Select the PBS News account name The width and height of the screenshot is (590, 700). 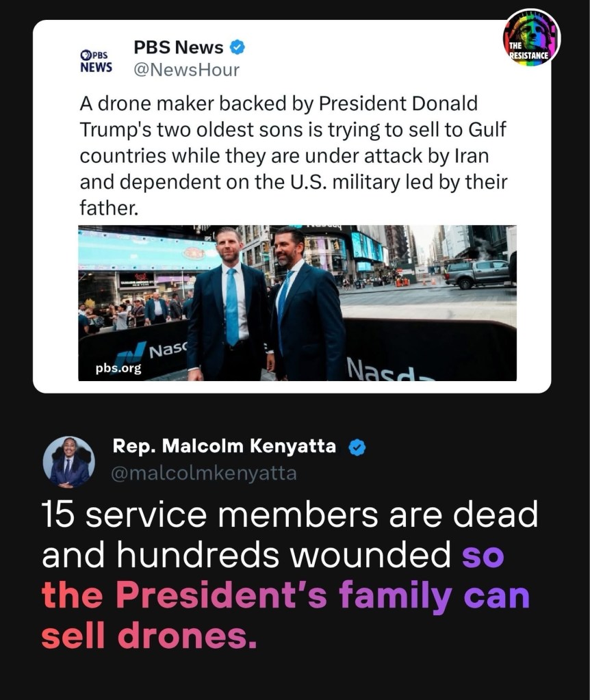tap(178, 47)
